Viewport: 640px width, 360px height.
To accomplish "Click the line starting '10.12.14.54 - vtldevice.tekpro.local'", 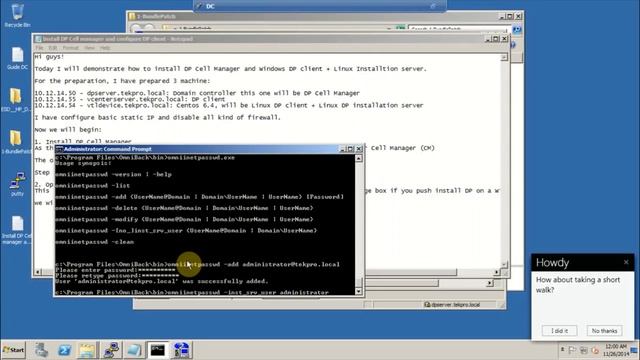I will tap(229, 105).
